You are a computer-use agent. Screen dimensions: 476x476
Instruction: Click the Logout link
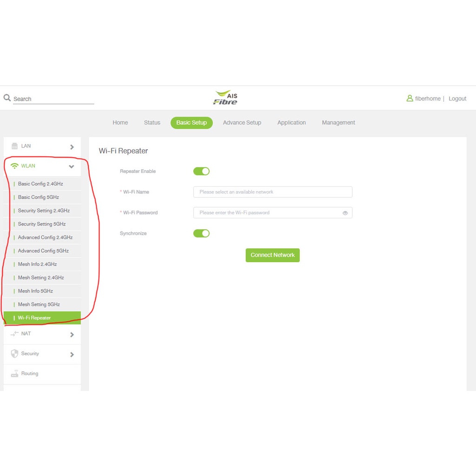457,99
